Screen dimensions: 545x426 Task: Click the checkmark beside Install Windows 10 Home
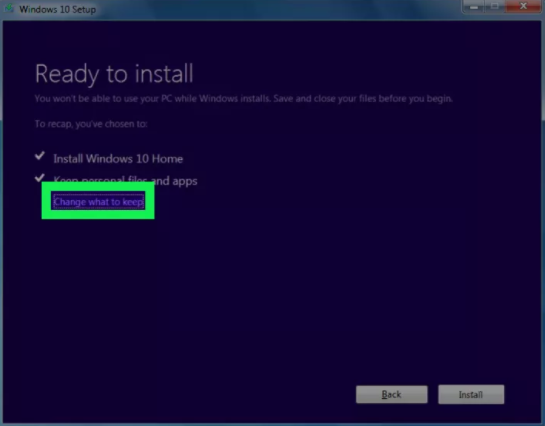pyautogui.click(x=40, y=156)
